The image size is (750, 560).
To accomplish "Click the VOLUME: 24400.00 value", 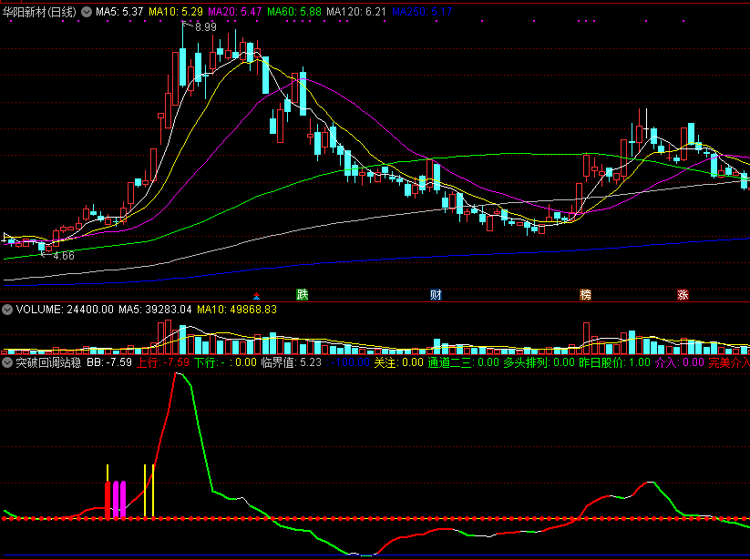I will pyautogui.click(x=65, y=310).
